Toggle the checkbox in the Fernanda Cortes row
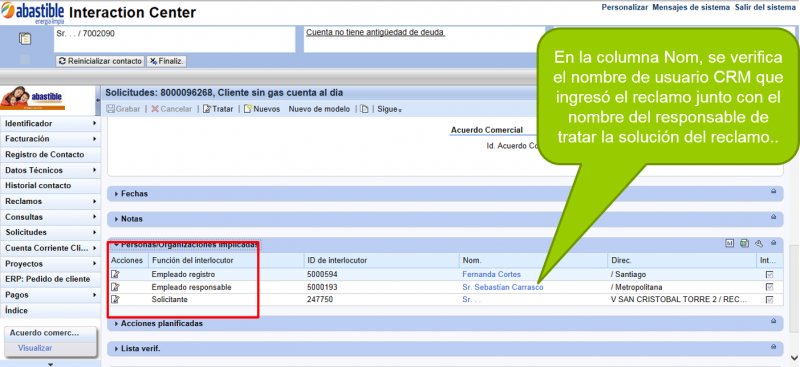The image size is (800, 367). tap(769, 275)
